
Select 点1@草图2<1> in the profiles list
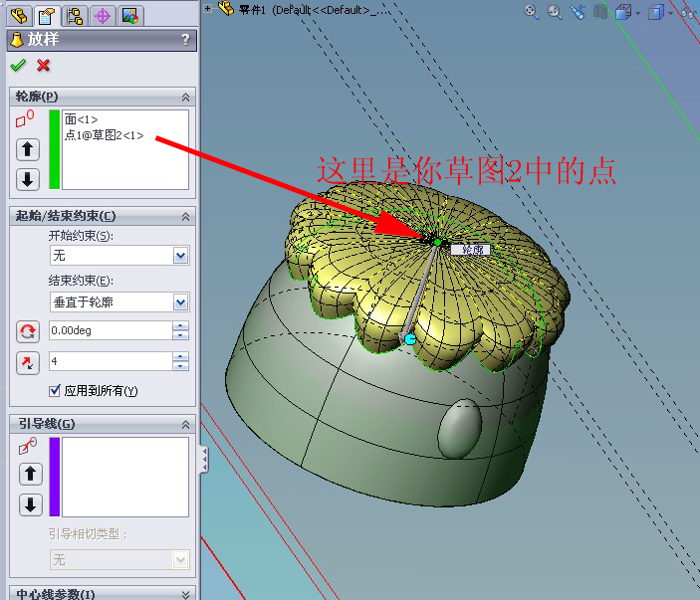coord(104,135)
